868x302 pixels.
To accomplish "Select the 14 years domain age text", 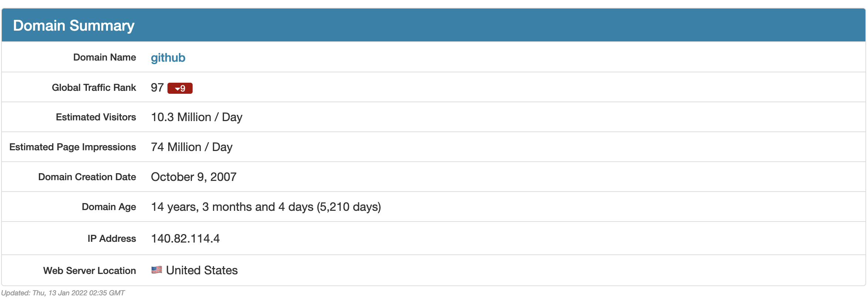I will [x=266, y=207].
